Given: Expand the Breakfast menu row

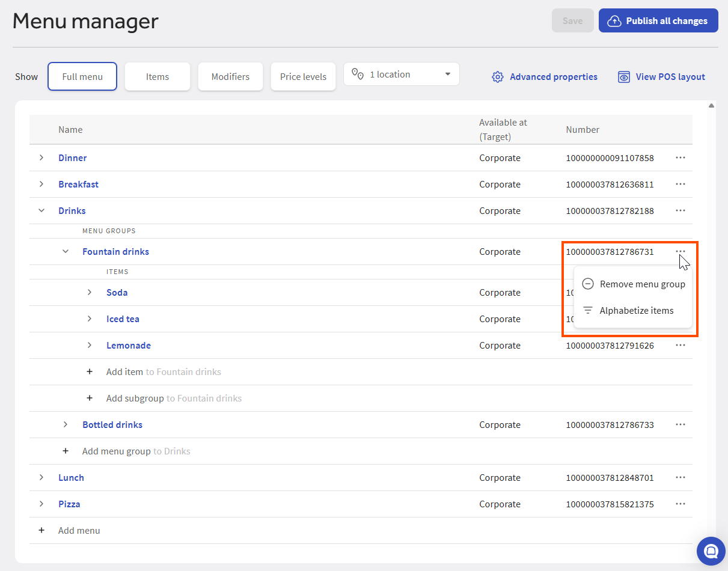Looking at the screenshot, I should 41,184.
